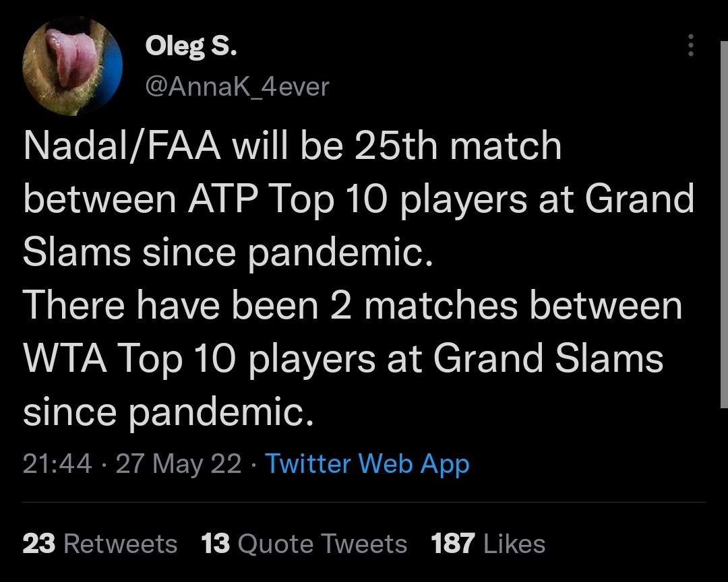Viewport: 728px width, 582px height.
Task: Click the 21:44 timestamp
Action: point(57,463)
